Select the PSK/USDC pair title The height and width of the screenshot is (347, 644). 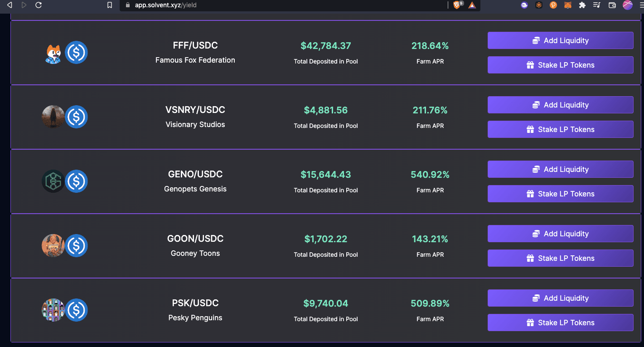pyautogui.click(x=195, y=303)
